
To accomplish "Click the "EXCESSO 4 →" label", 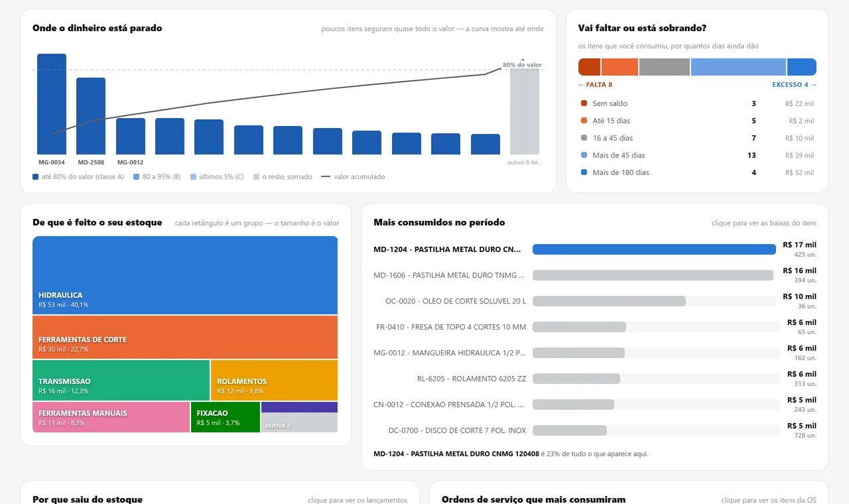I will point(795,85).
